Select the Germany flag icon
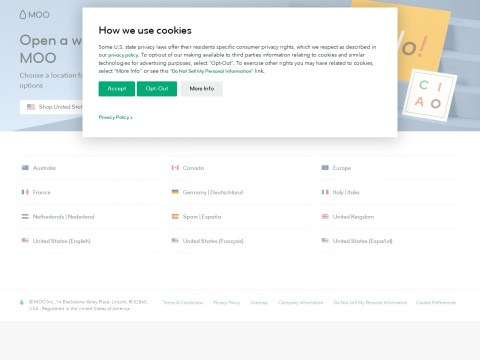 tap(175, 192)
